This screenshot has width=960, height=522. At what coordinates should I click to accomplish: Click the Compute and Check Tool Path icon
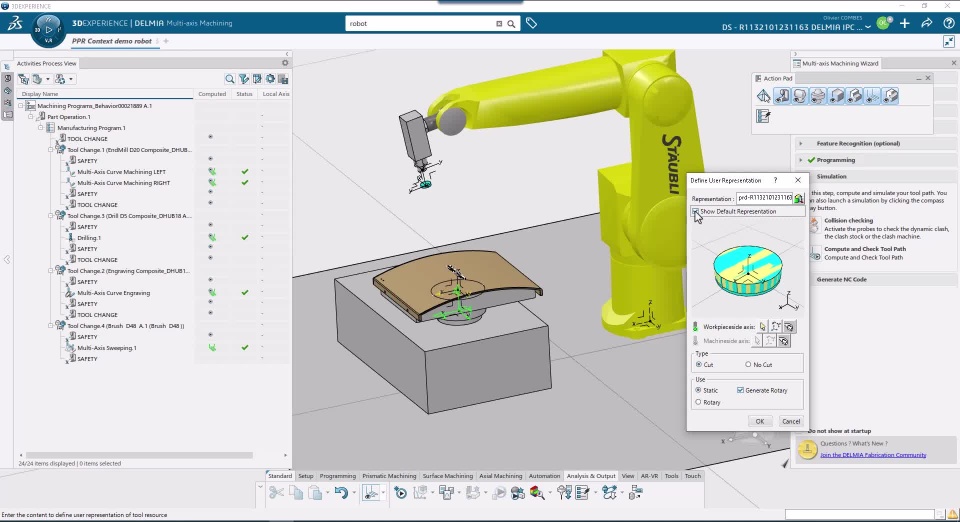(x=815, y=253)
